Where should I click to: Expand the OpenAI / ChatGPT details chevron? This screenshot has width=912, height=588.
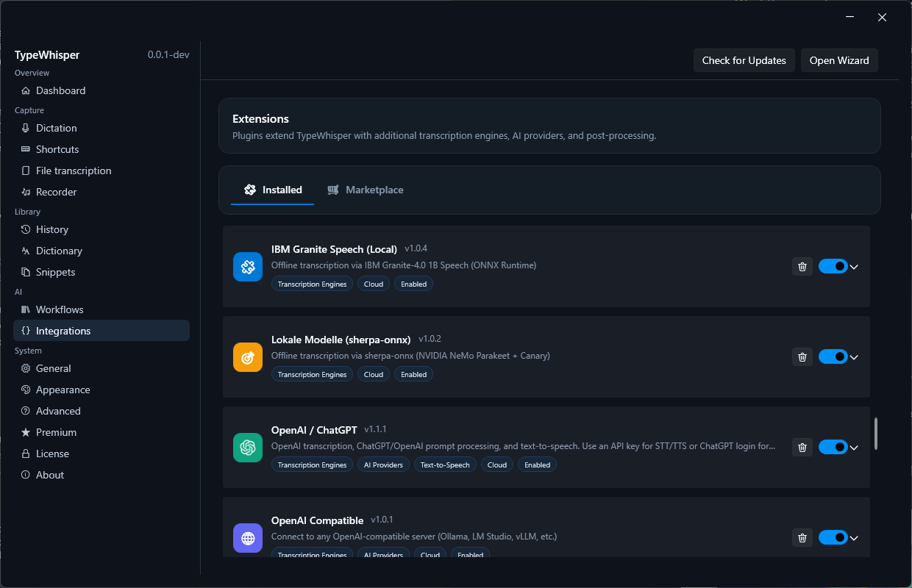point(854,448)
